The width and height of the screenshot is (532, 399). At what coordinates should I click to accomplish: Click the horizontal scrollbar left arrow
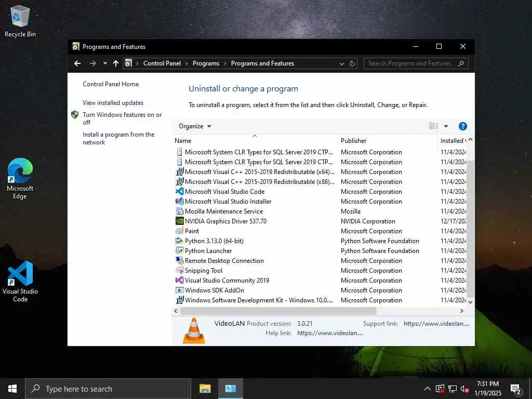[176, 311]
